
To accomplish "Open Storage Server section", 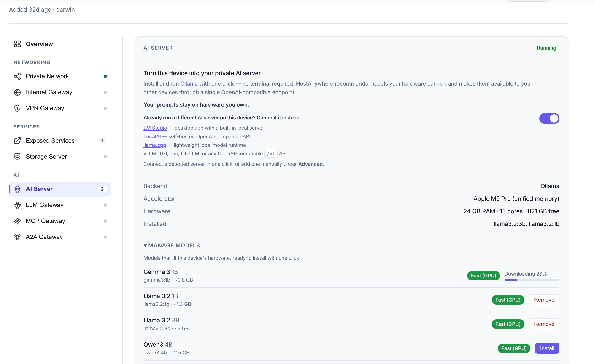I will (60, 157).
